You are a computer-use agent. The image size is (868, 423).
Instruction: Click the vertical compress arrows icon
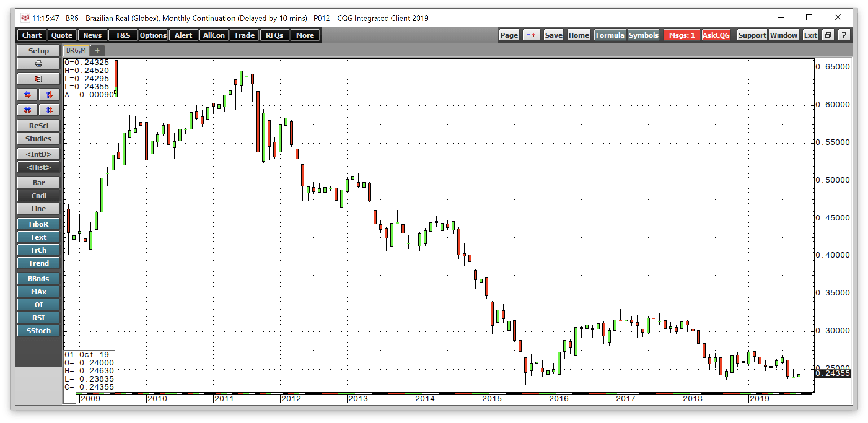click(49, 110)
